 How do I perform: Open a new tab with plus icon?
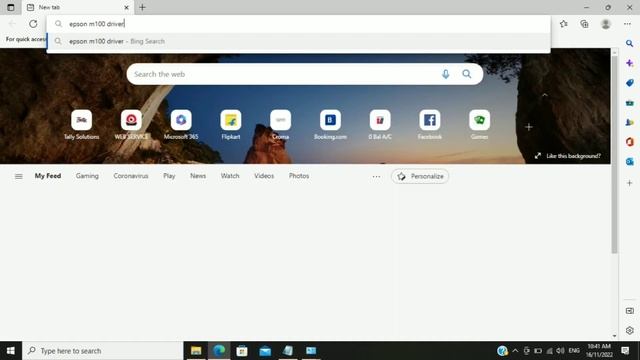(x=142, y=7)
